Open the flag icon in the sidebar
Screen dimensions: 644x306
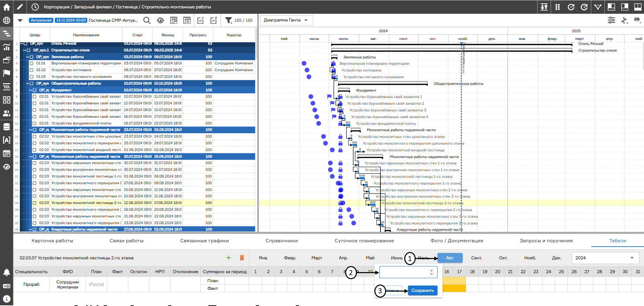(6, 73)
